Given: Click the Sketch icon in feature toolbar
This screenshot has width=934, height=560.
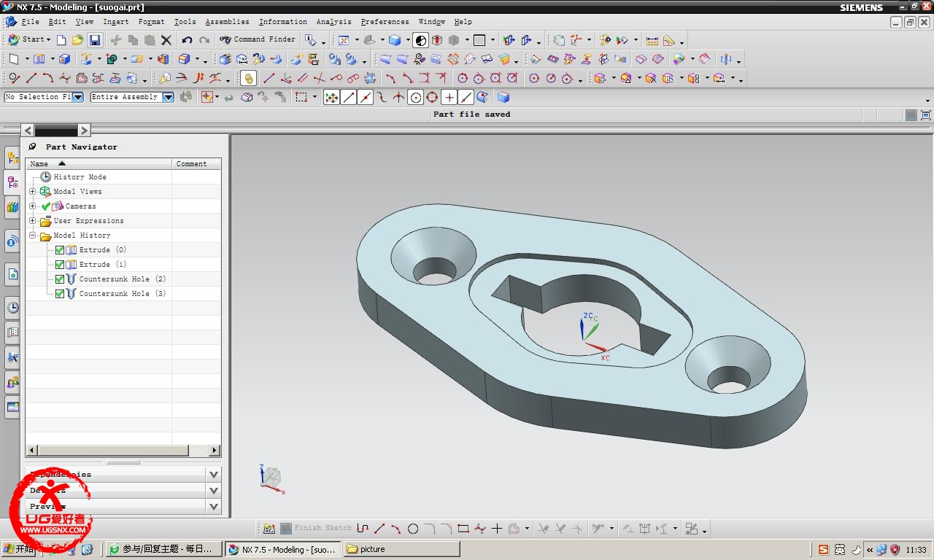Looking at the screenshot, I should pos(14,59).
